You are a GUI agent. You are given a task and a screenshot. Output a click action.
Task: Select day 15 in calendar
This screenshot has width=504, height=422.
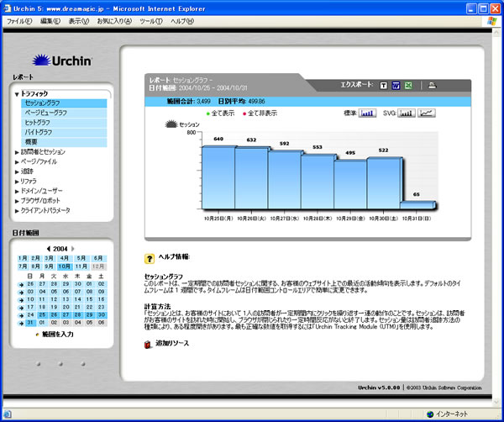point(89,299)
